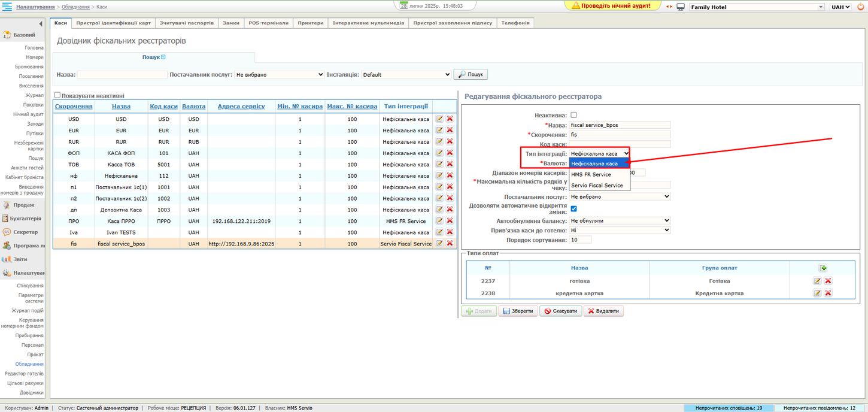Enable the Неактивна checkbox

coord(573,115)
